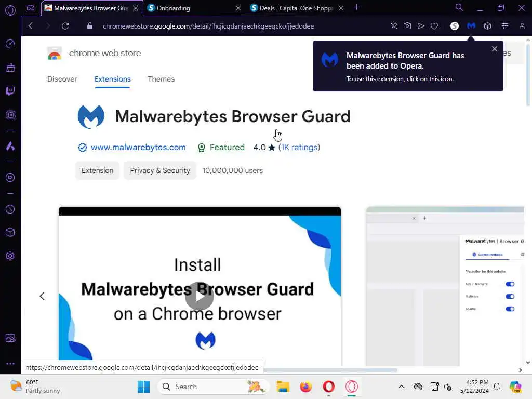Open Capital One Shopping extension icon
This screenshot has width=532, height=399.
[x=454, y=26]
